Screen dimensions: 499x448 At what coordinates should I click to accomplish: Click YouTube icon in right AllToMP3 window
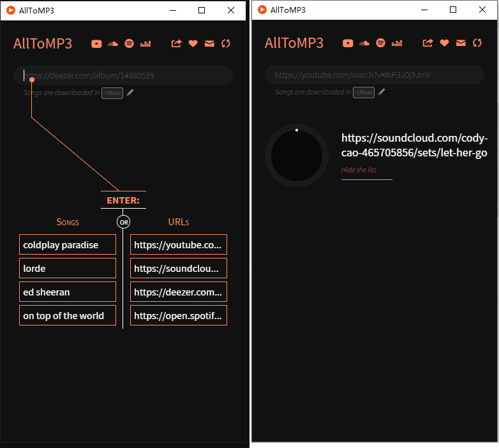pyautogui.click(x=348, y=43)
